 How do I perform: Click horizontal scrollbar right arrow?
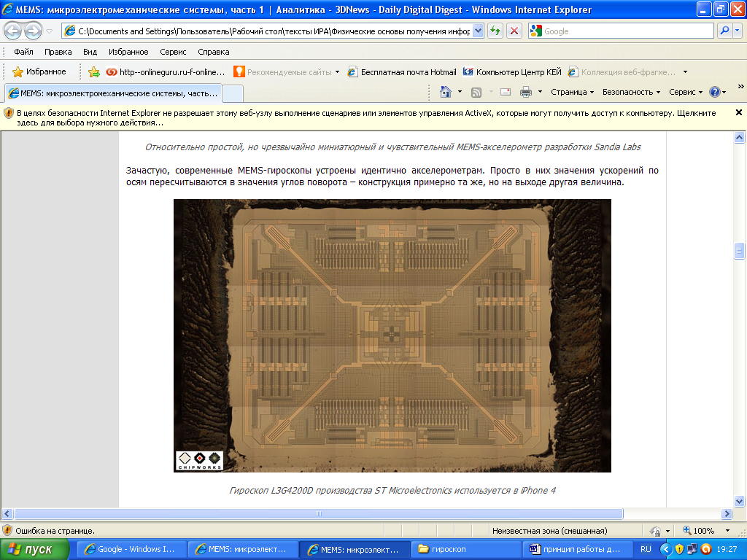pyautogui.click(x=727, y=514)
